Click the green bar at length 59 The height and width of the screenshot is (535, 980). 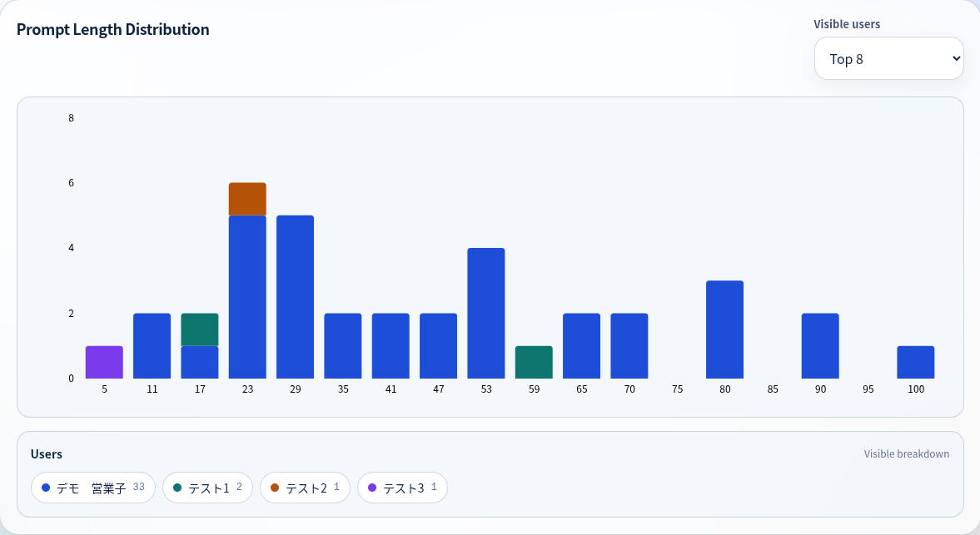pyautogui.click(x=534, y=362)
